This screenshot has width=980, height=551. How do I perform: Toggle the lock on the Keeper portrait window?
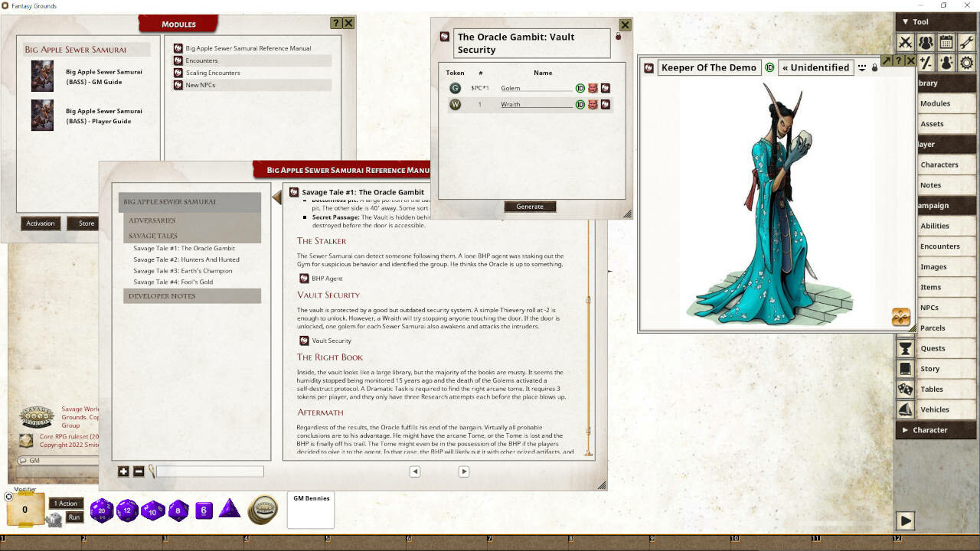(874, 67)
